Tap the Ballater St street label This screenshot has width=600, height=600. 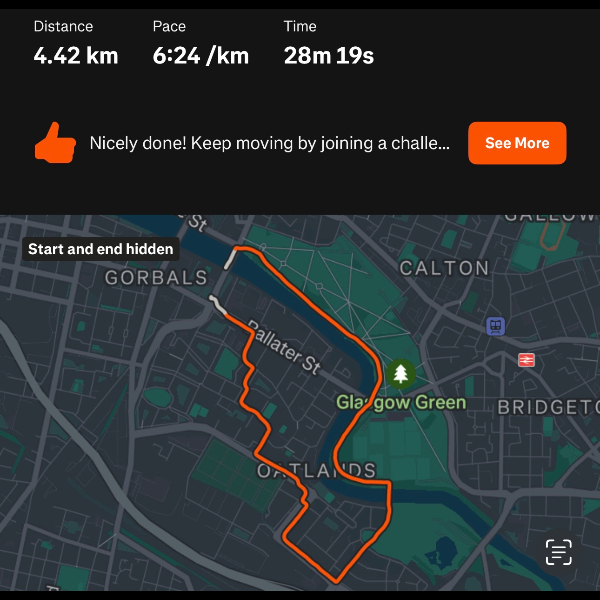(x=283, y=347)
